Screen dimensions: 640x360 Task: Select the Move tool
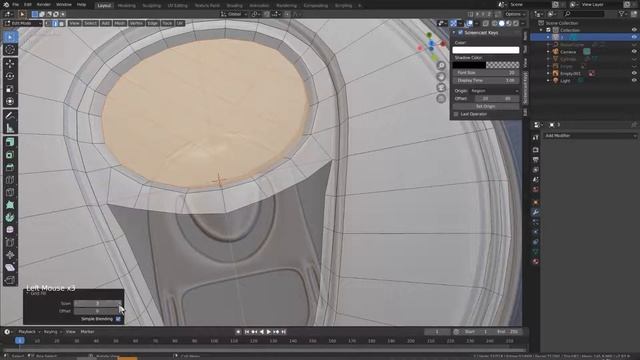pyautogui.click(x=10, y=64)
